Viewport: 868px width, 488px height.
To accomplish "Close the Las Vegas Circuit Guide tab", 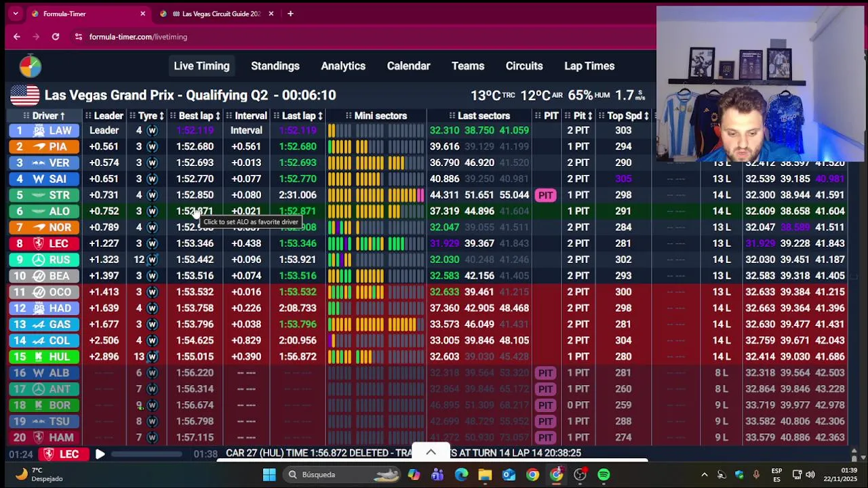I will pos(271,14).
